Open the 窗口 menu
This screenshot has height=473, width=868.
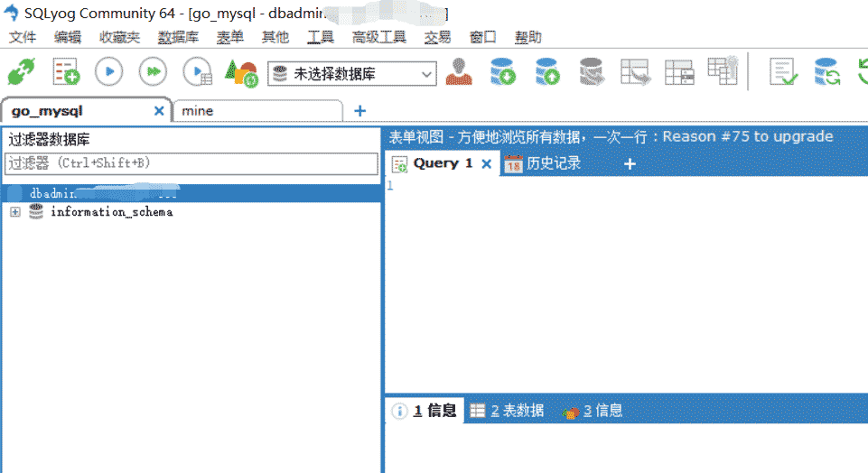pos(482,37)
